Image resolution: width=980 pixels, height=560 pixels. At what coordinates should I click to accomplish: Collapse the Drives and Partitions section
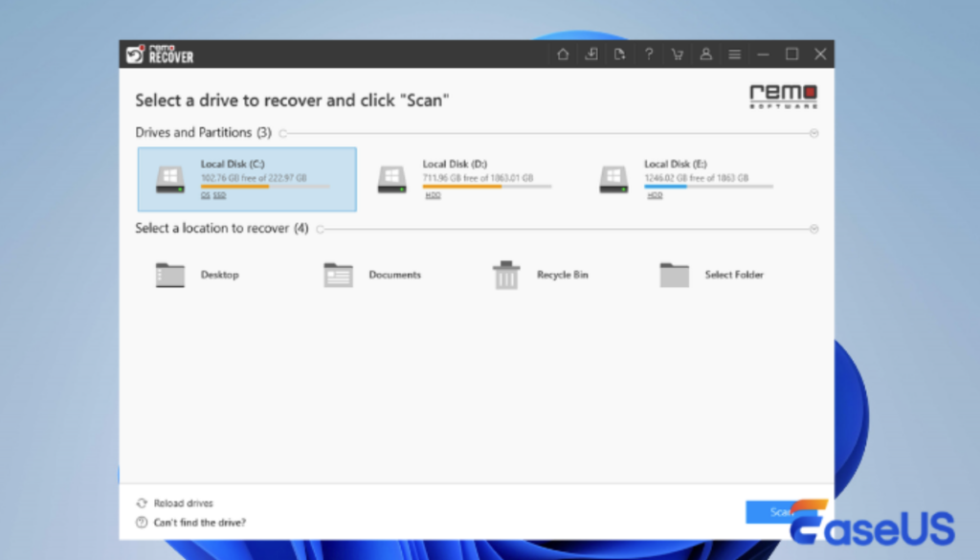813,133
